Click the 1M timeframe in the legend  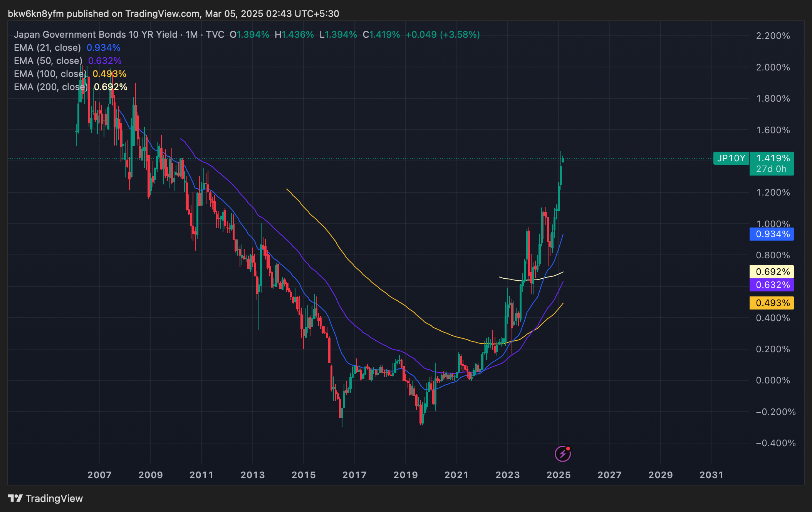[192, 35]
